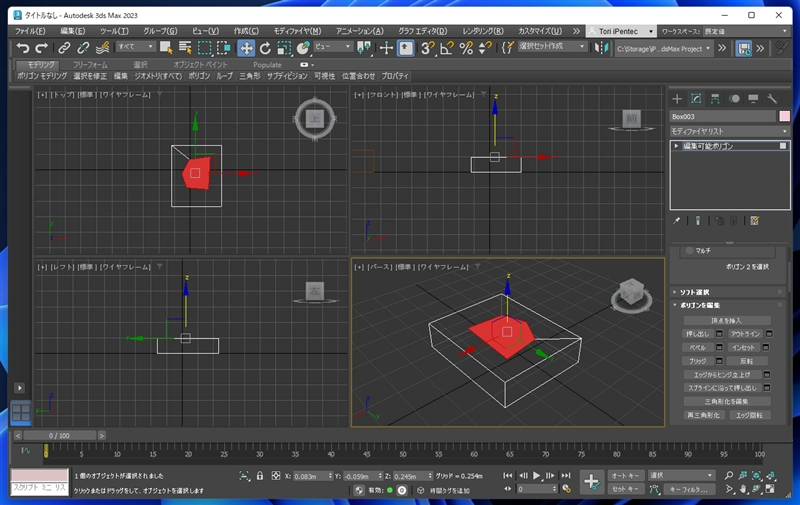Click the Retriangulate (再三角形化) button
This screenshot has height=505, width=800.
[x=703, y=415]
